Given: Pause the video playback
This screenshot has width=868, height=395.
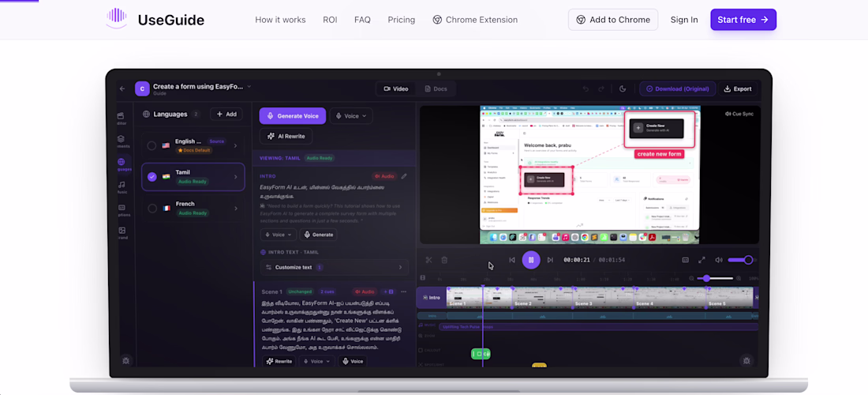Looking at the screenshot, I should 531,260.
